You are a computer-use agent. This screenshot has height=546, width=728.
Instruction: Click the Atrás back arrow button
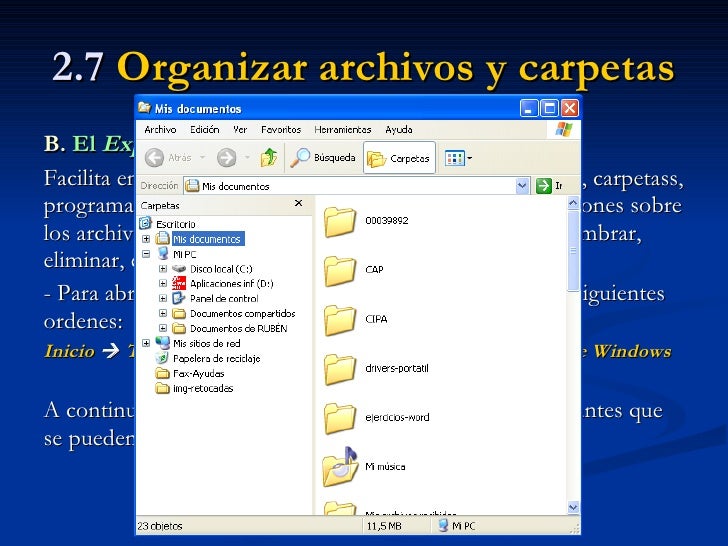coord(154,158)
